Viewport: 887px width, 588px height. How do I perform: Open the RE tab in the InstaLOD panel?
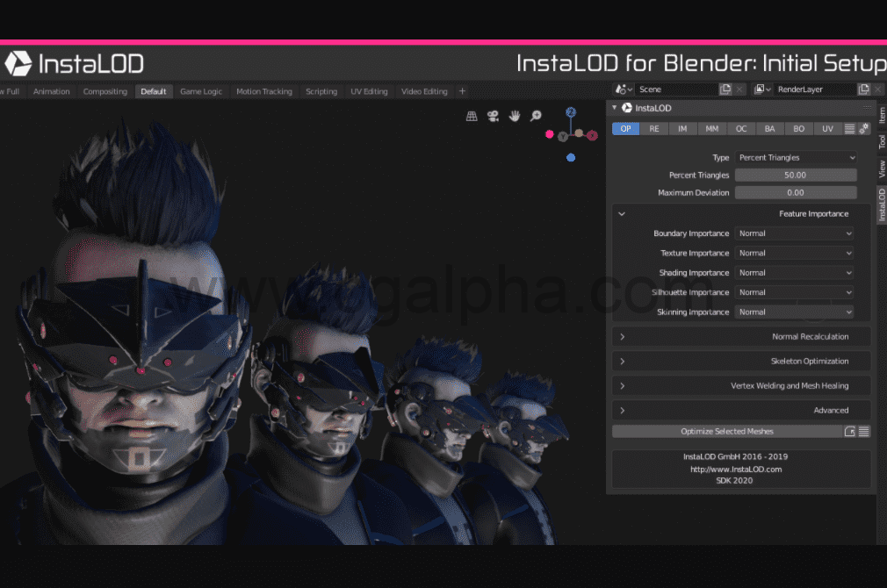click(x=653, y=128)
